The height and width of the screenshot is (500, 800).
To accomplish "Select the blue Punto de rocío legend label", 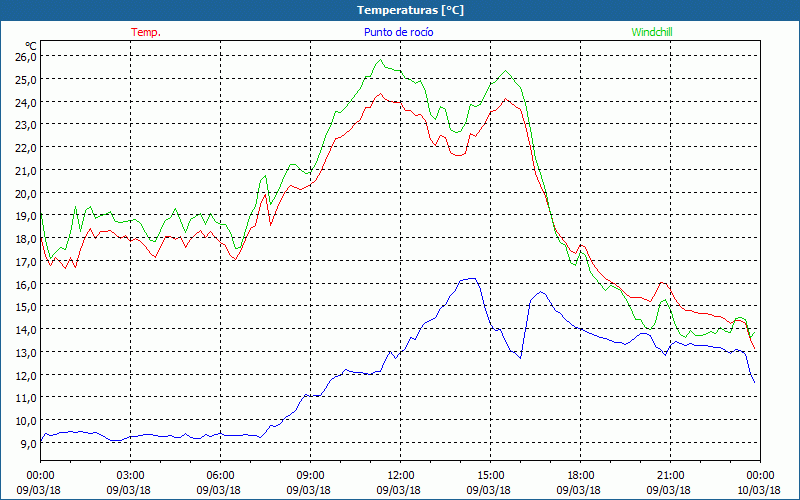I will pyautogui.click(x=398, y=32).
